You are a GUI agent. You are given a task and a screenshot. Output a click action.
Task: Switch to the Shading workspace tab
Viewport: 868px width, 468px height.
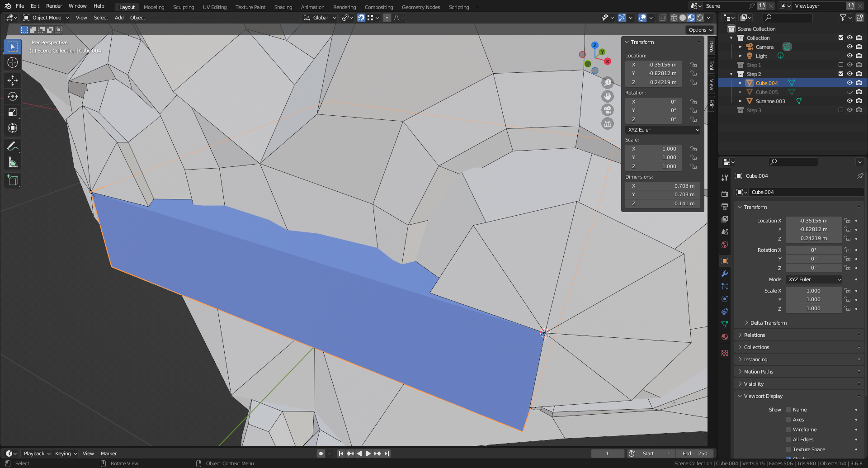283,7
